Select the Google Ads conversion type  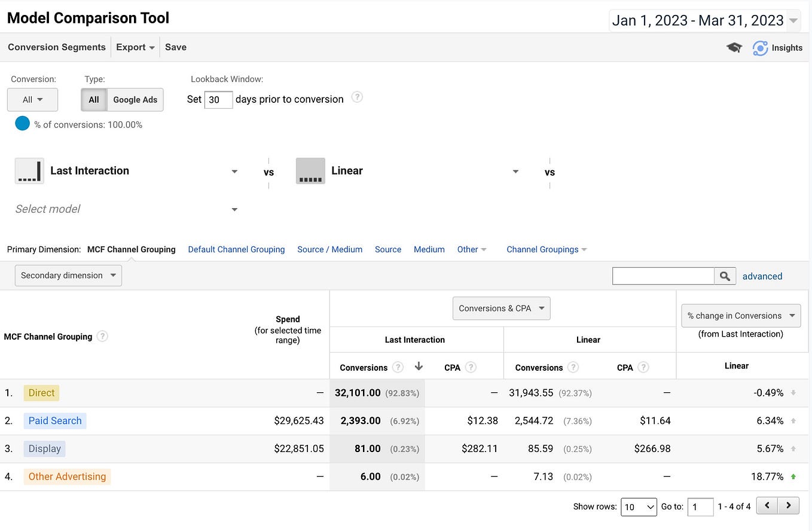coord(135,100)
